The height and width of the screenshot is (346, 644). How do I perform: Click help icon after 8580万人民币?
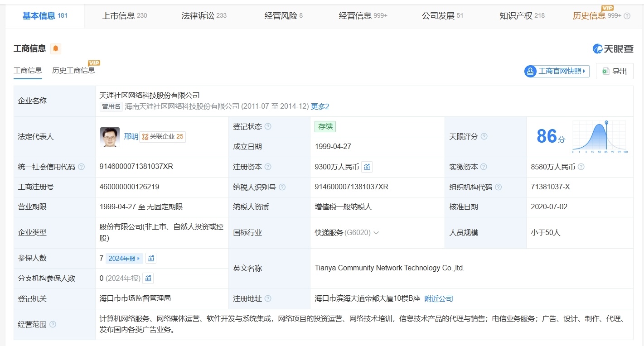point(581,167)
